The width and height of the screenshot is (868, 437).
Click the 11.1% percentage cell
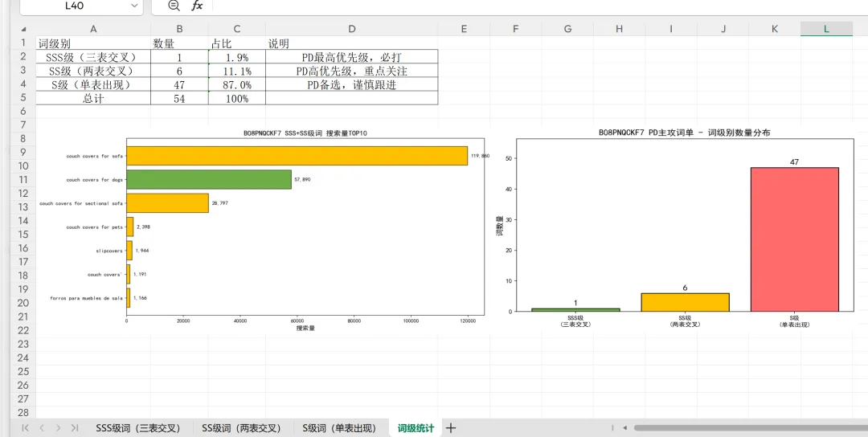click(237, 70)
